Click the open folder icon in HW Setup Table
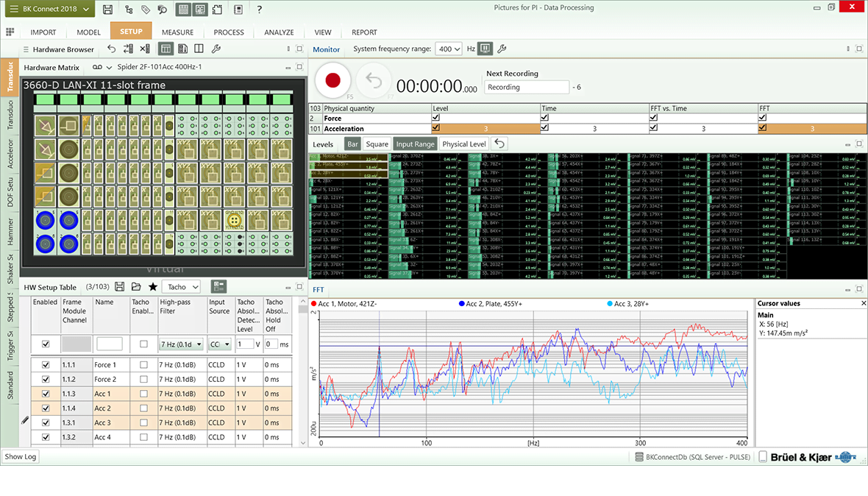868x496 pixels. coord(136,287)
